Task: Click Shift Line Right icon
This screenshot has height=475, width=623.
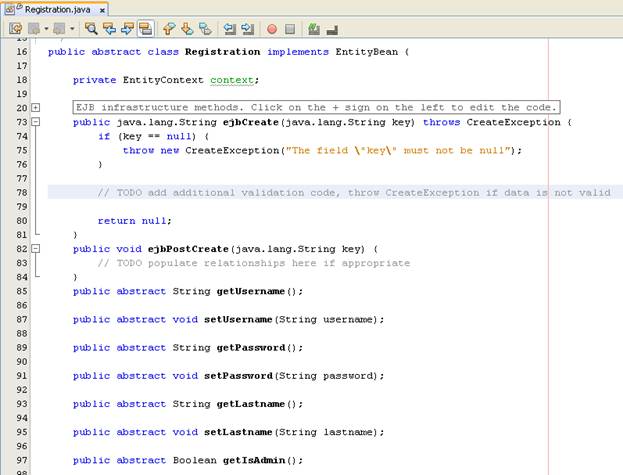Action: 248,29
